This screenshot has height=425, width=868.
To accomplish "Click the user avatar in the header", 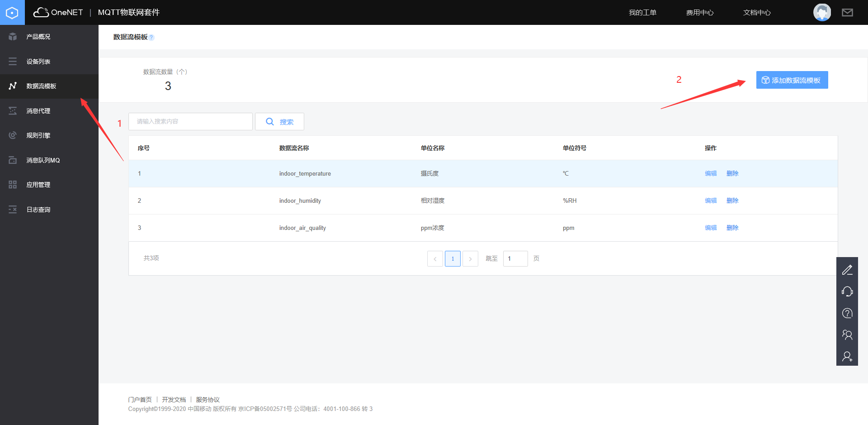I will 822,12.
